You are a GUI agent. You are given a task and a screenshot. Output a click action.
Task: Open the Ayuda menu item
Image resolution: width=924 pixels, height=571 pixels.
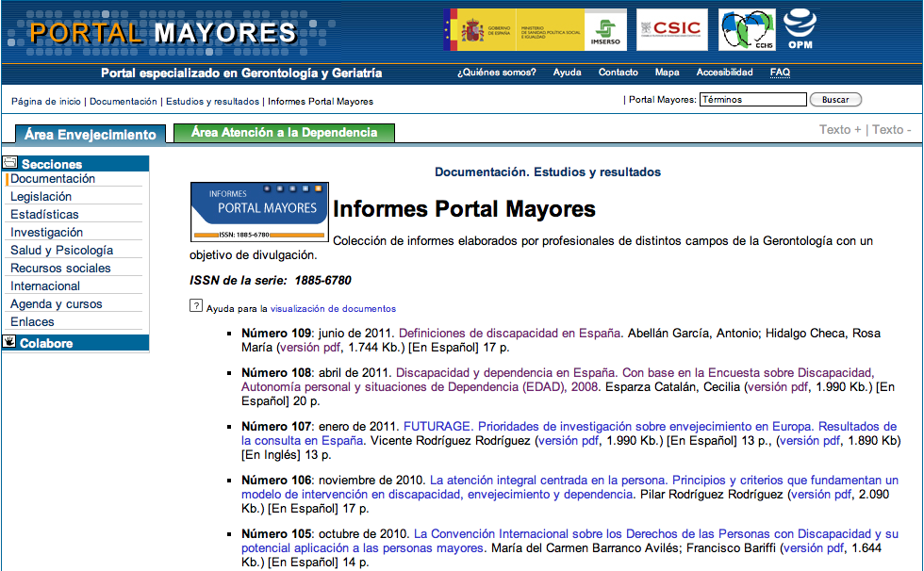(567, 73)
